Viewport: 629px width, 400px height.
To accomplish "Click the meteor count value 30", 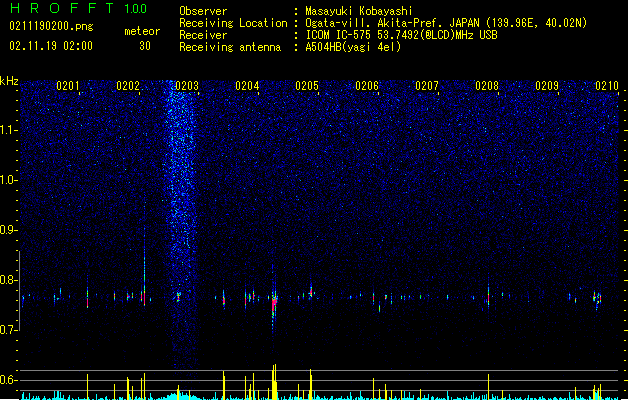I will tap(145, 46).
